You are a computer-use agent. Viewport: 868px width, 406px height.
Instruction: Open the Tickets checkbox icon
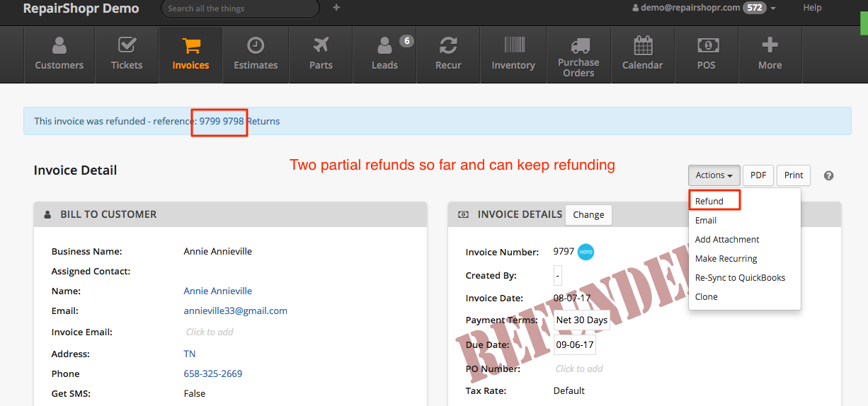(127, 46)
